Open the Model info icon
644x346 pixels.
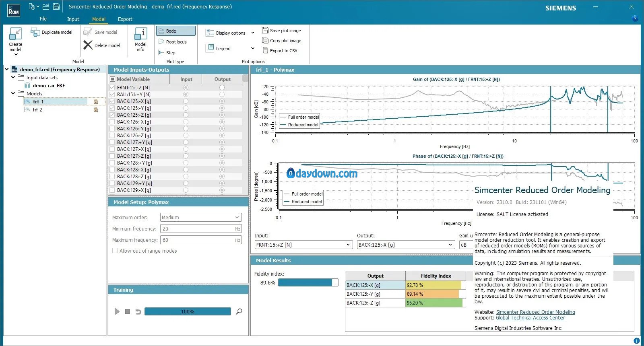point(140,34)
